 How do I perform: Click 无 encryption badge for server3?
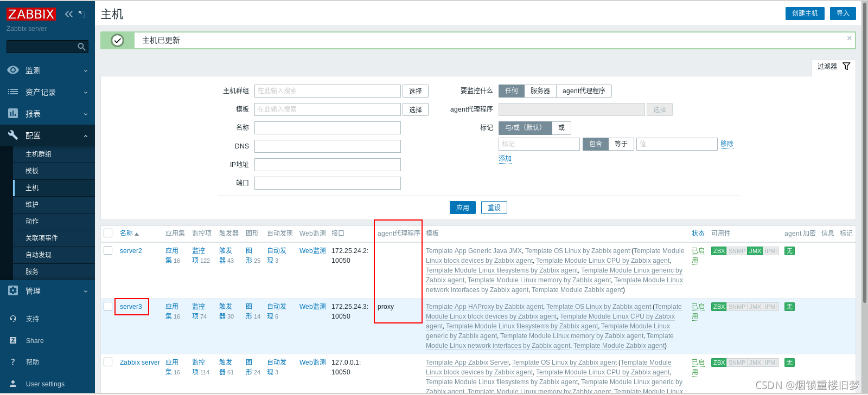point(789,307)
